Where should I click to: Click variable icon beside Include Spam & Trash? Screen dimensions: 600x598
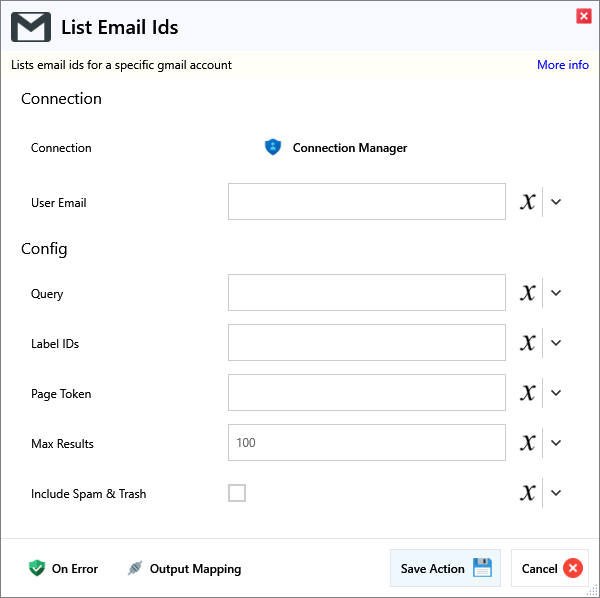click(528, 493)
